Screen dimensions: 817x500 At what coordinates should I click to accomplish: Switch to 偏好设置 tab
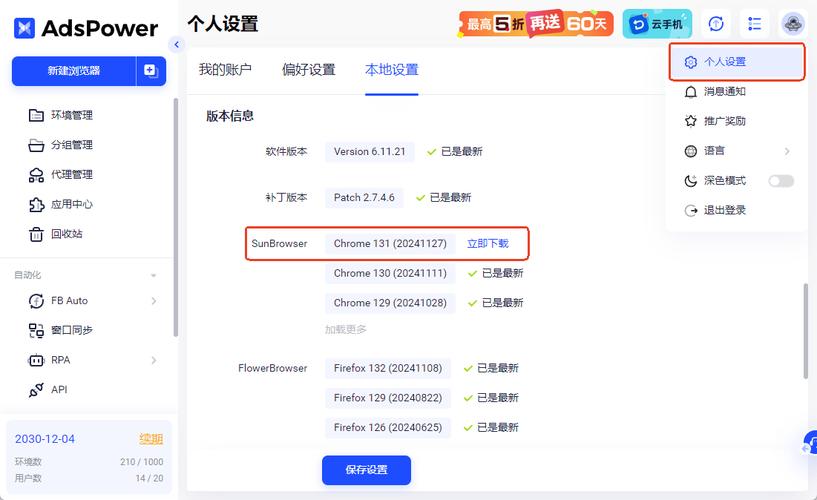(x=308, y=69)
